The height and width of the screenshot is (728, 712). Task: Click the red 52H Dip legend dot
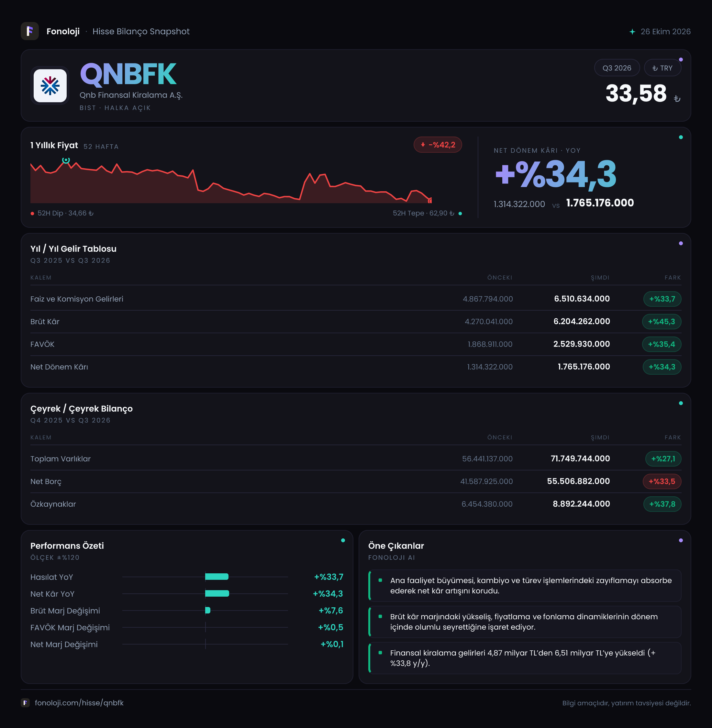pyautogui.click(x=33, y=214)
